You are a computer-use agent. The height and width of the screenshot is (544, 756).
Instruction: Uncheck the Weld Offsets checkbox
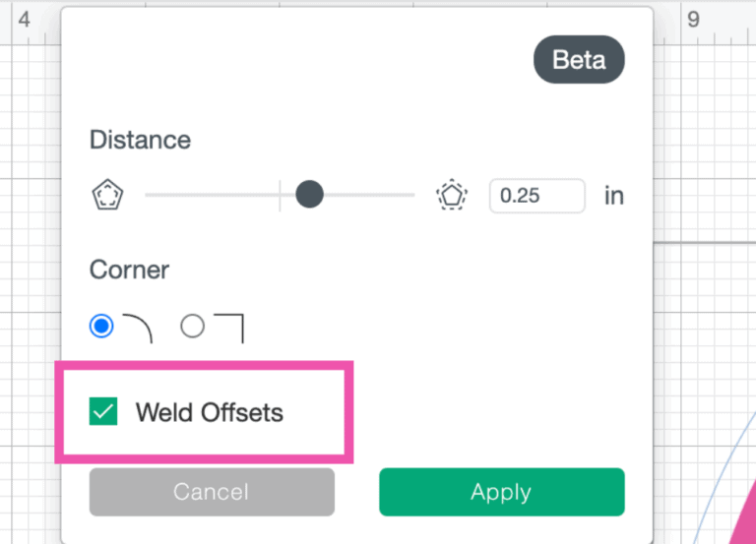coord(103,412)
